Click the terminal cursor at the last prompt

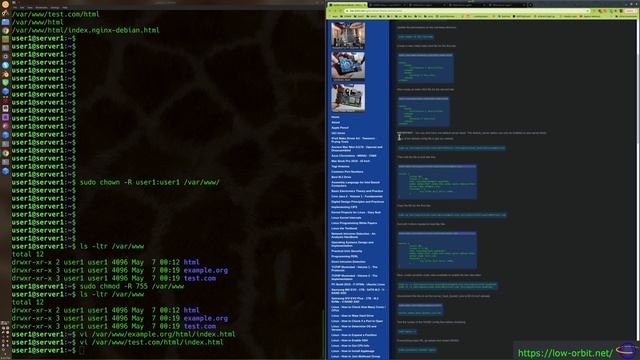tap(82, 351)
